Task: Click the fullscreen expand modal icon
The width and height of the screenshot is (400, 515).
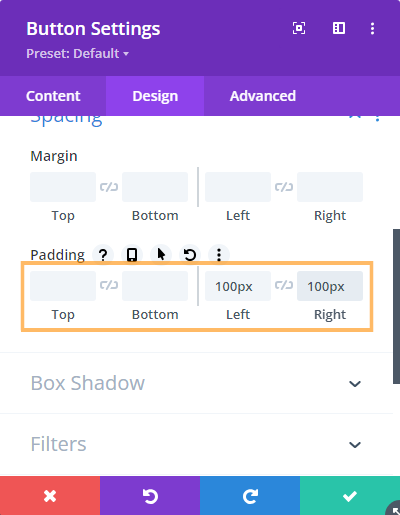Action: [299, 28]
